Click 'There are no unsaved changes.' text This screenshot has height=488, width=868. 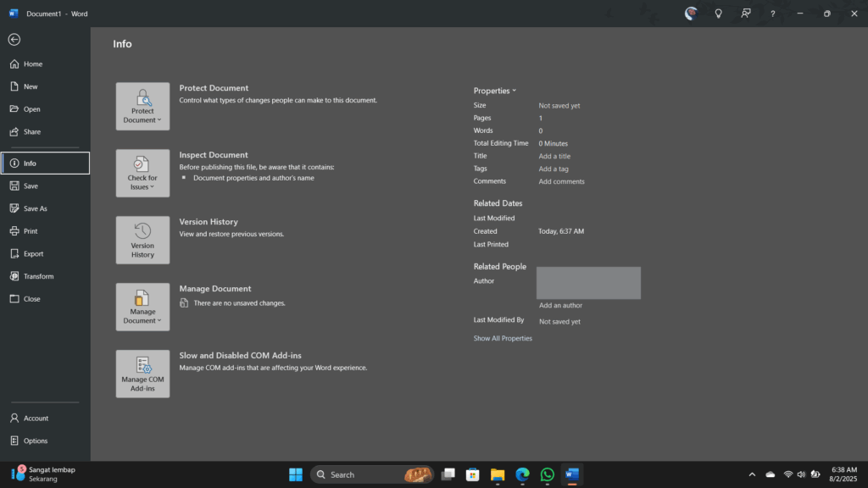(240, 303)
